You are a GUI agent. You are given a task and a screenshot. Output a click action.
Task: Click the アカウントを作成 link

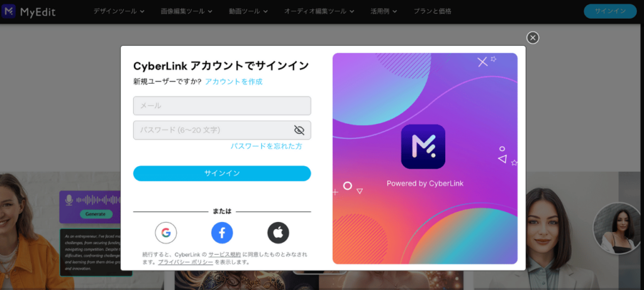point(234,82)
